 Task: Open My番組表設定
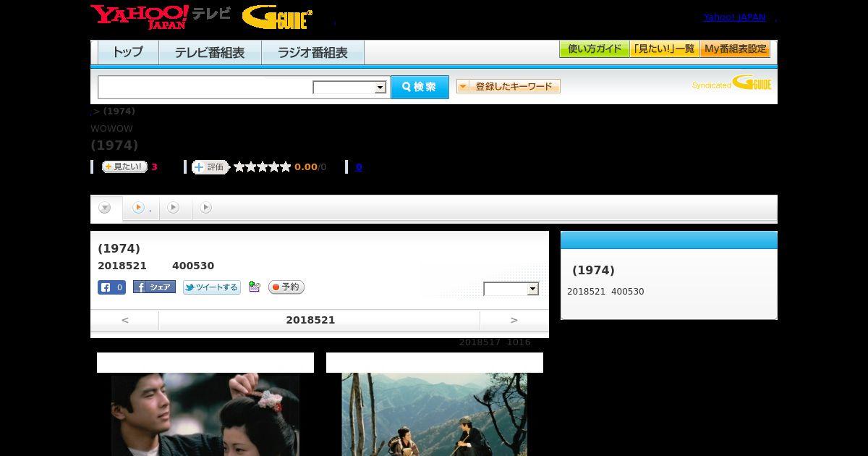point(735,49)
